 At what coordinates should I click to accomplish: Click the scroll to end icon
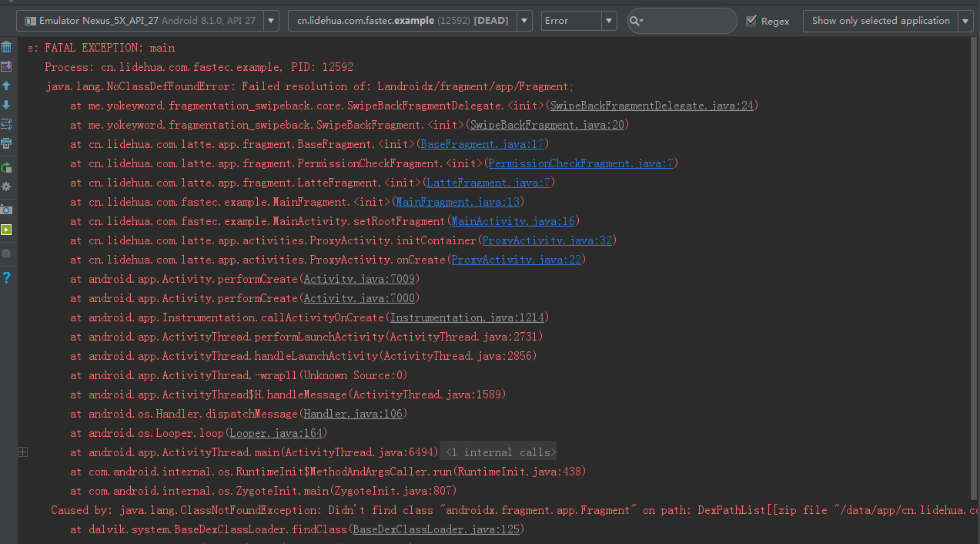(x=6, y=67)
